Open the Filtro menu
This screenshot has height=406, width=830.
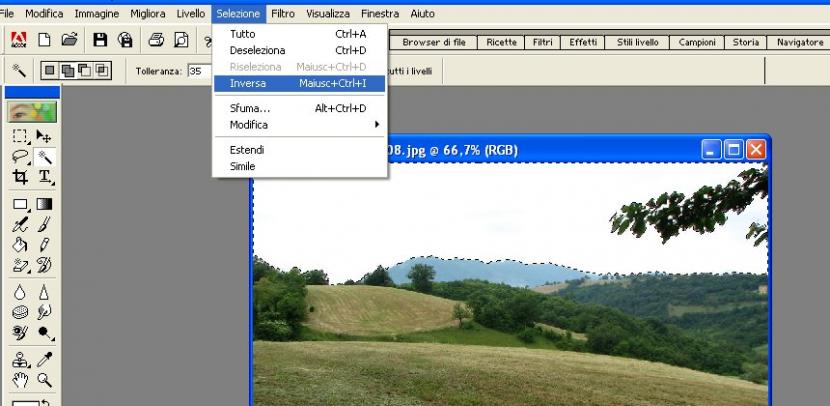click(x=283, y=14)
